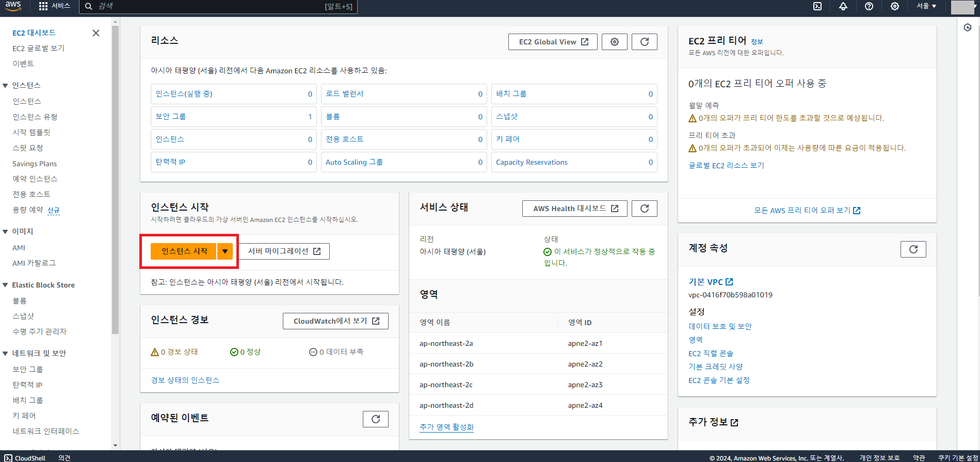Refresh the 예약된 이벤트 panel
The width and height of the screenshot is (980, 462).
[x=376, y=419]
